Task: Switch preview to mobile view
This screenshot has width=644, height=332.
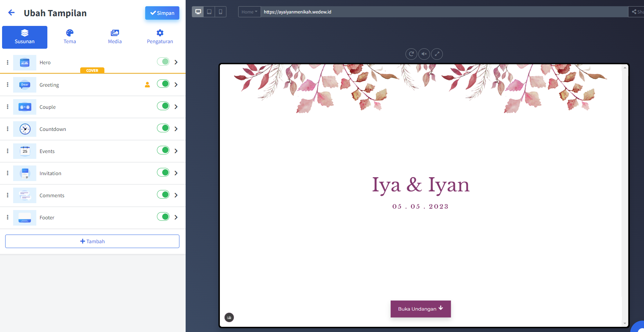Action: pyautogui.click(x=221, y=12)
